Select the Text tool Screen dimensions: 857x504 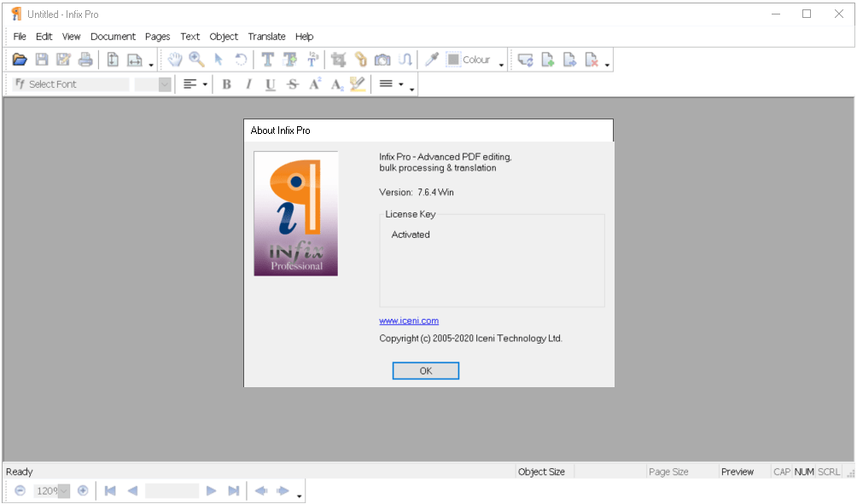[x=268, y=60]
